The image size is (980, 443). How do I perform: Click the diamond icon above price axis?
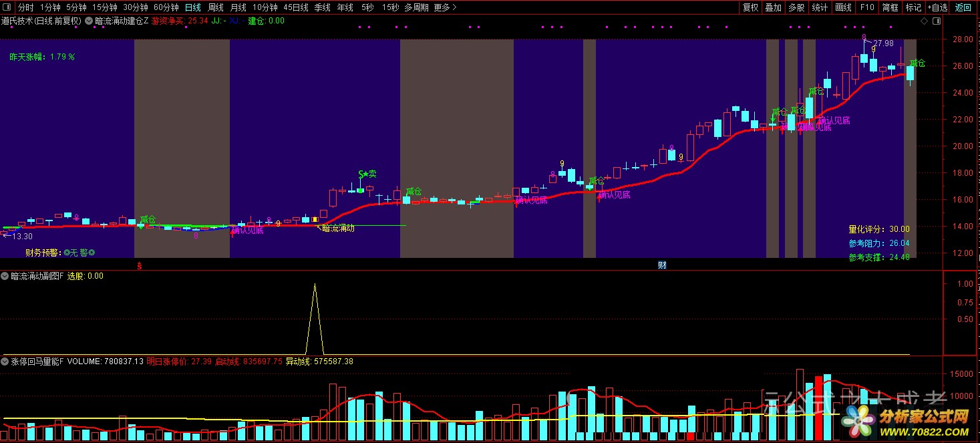click(924, 21)
